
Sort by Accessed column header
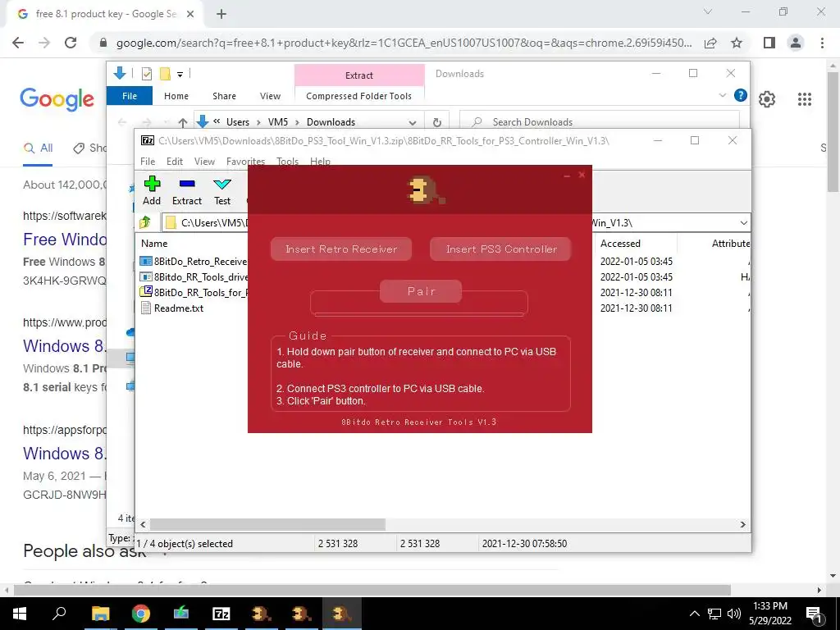620,243
